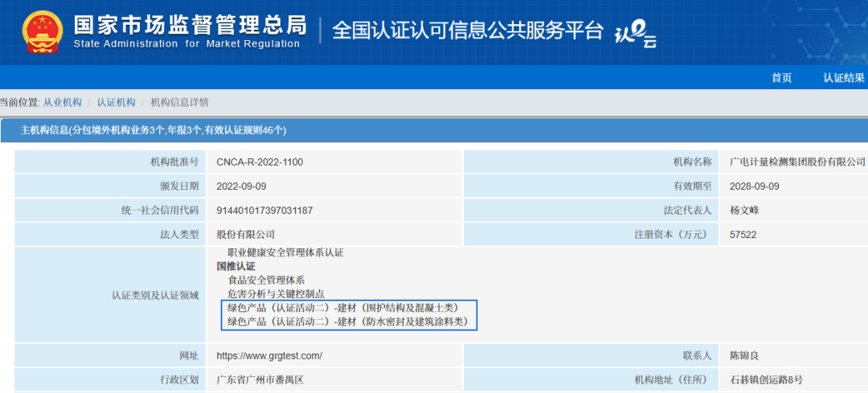Open the 首页 navigation menu item
868x393 pixels.
[782, 78]
